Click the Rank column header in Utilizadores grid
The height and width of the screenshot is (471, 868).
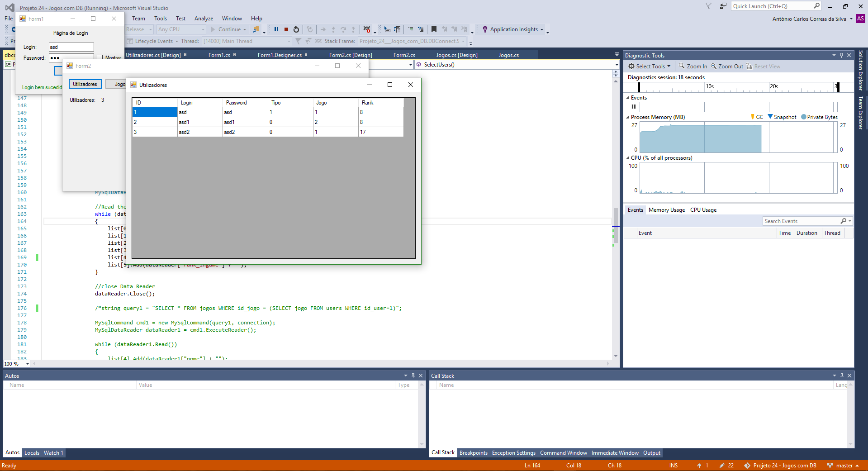tap(381, 103)
